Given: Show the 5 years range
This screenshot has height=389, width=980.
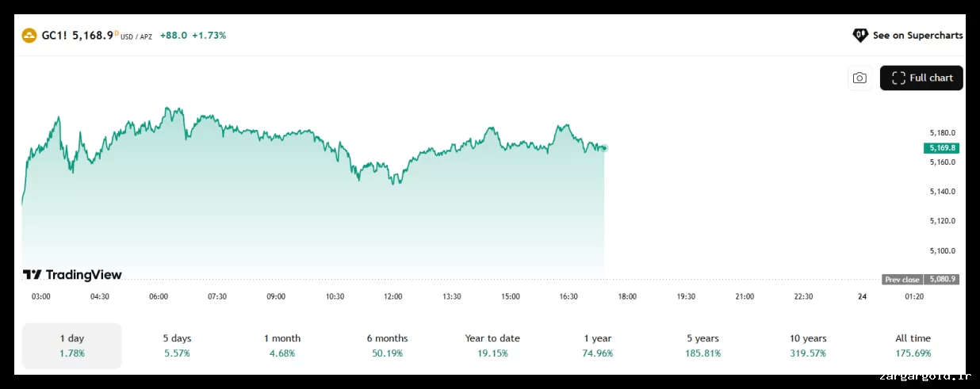Looking at the screenshot, I should click(x=702, y=345).
